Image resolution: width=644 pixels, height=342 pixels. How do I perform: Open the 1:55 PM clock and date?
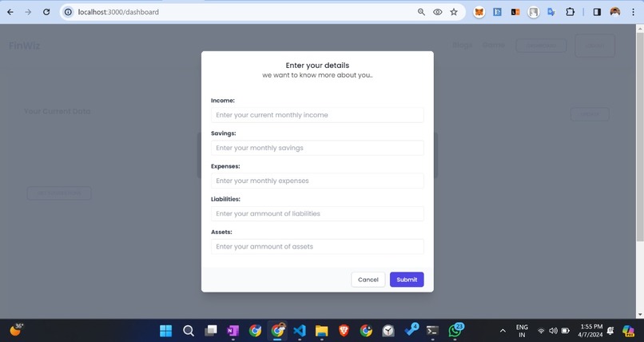coord(591,331)
